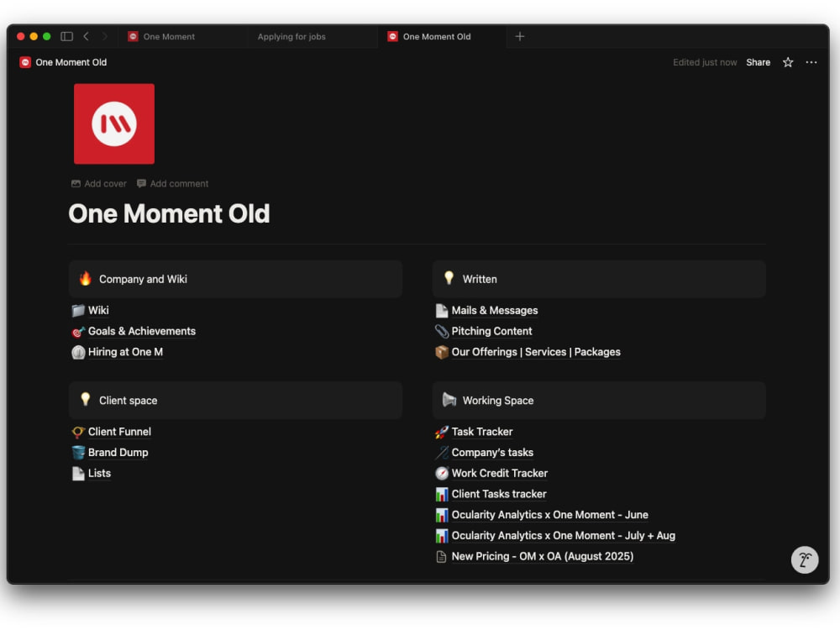Click the Written callout text

(x=480, y=279)
